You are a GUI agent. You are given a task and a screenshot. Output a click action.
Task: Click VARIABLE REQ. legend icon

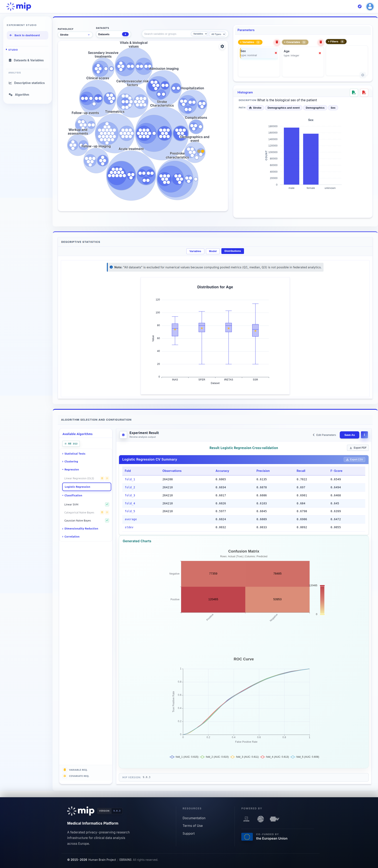65,770
